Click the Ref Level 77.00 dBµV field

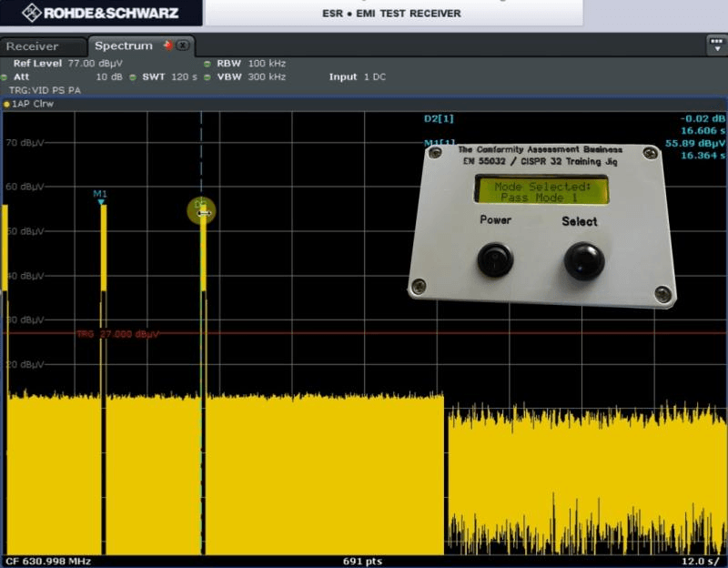click(68, 65)
